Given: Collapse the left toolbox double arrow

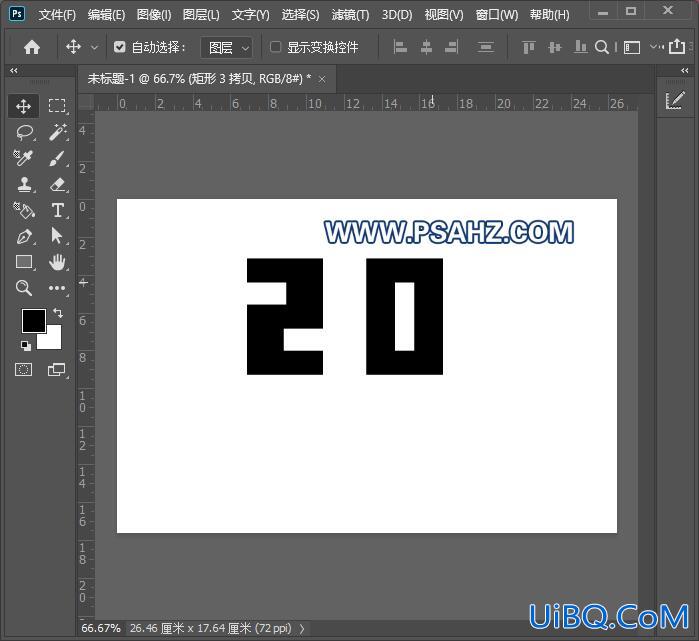Looking at the screenshot, I should coord(14,70).
